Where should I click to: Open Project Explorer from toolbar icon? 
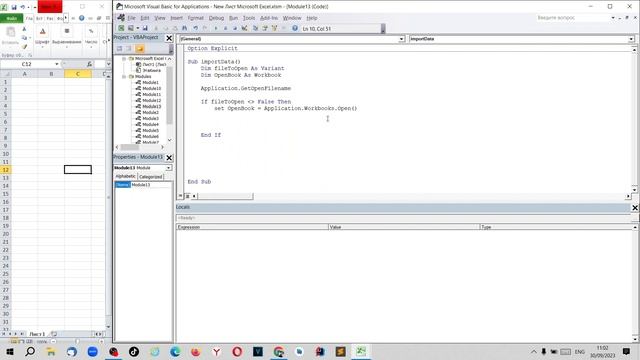click(x=256, y=28)
